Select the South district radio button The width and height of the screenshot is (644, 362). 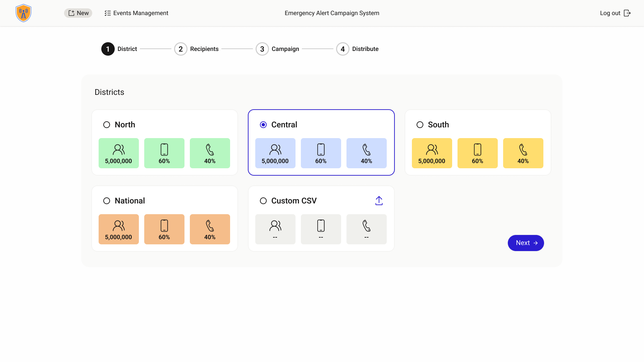click(420, 124)
